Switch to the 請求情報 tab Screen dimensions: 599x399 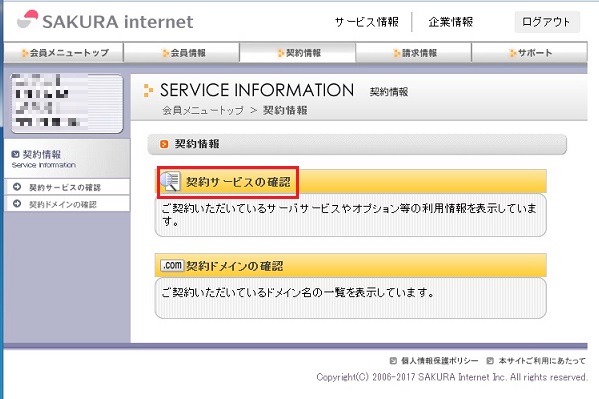pos(414,53)
